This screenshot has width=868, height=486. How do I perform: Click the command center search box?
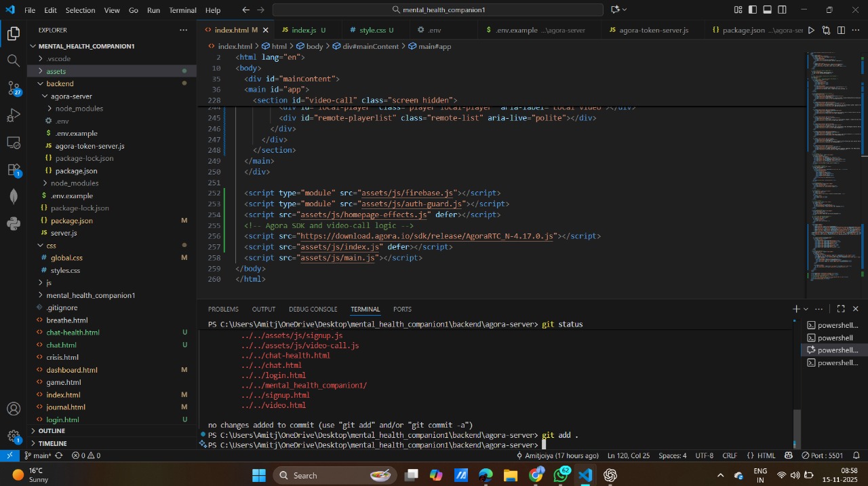(x=437, y=10)
